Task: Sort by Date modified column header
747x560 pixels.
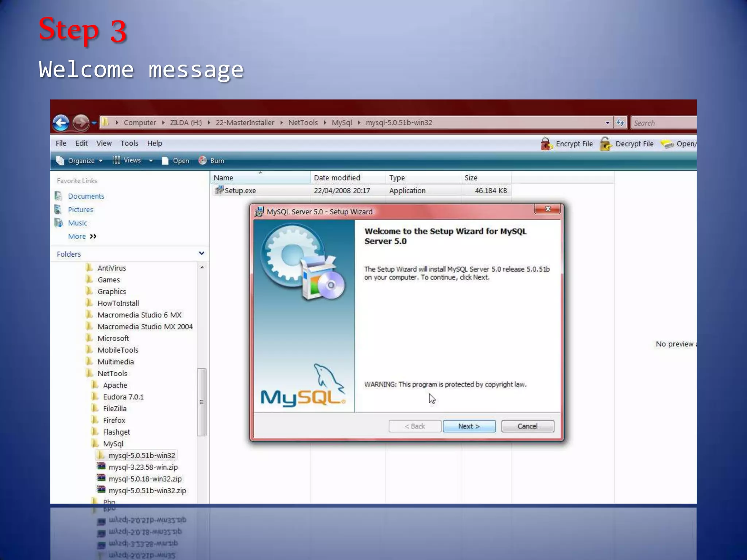Action: coord(348,178)
